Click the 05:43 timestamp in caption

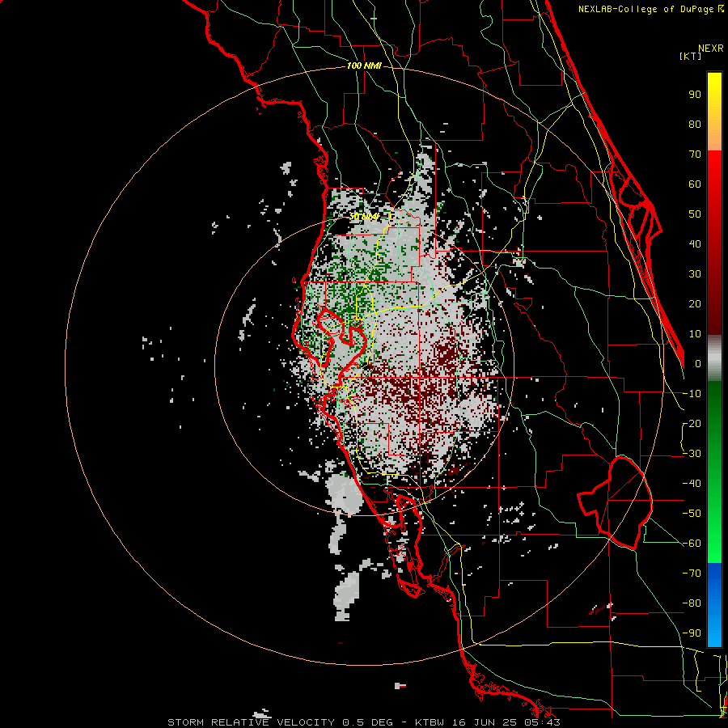pos(542,722)
